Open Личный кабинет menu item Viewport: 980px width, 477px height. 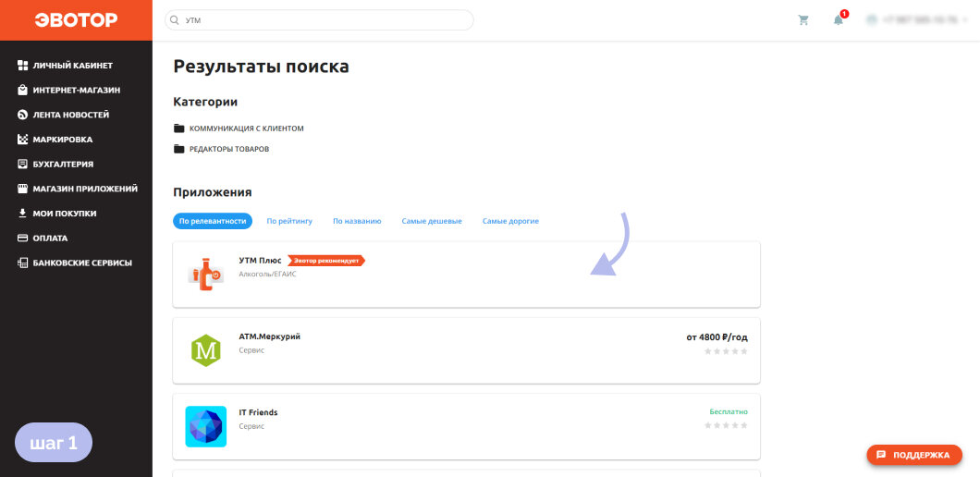pyautogui.click(x=73, y=65)
